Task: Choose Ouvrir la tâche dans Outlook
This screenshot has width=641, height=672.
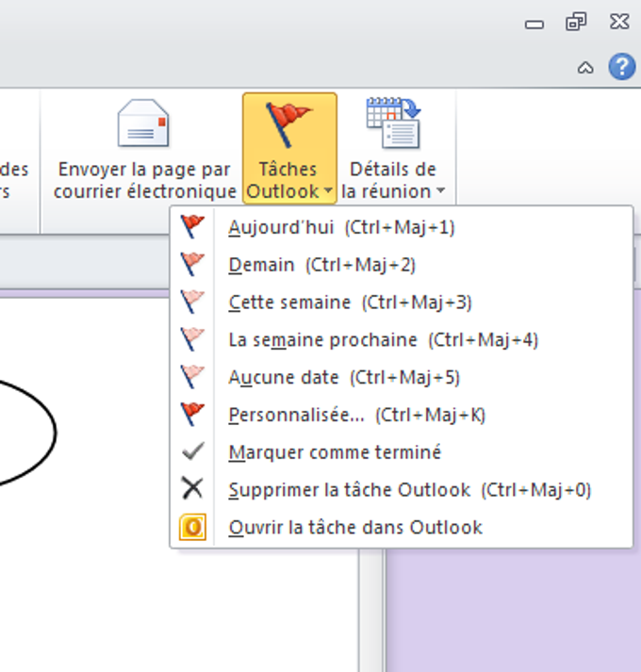Action: click(x=402, y=527)
